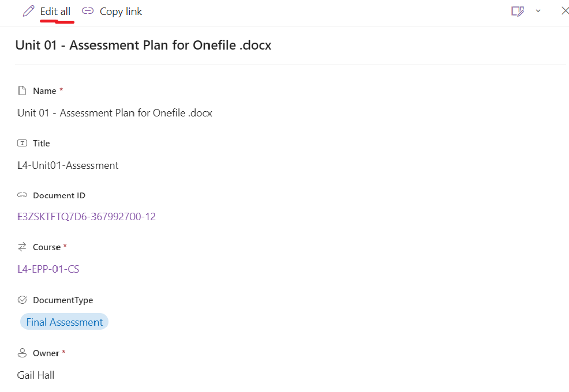
Task: Click the person icon next to Owner
Action: [23, 353]
